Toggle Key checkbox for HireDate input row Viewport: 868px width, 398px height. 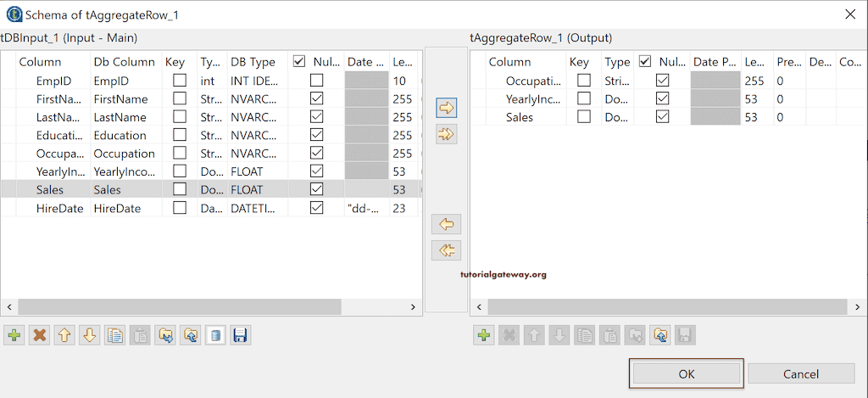tap(180, 208)
